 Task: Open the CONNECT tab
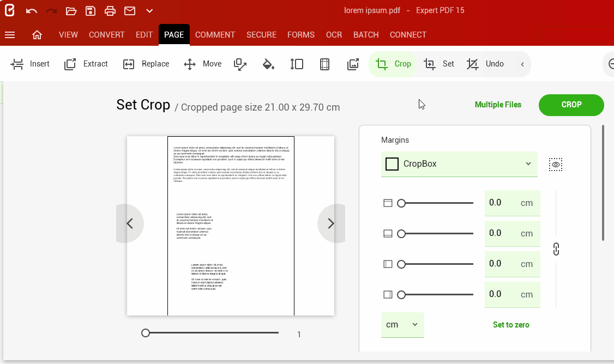[408, 35]
